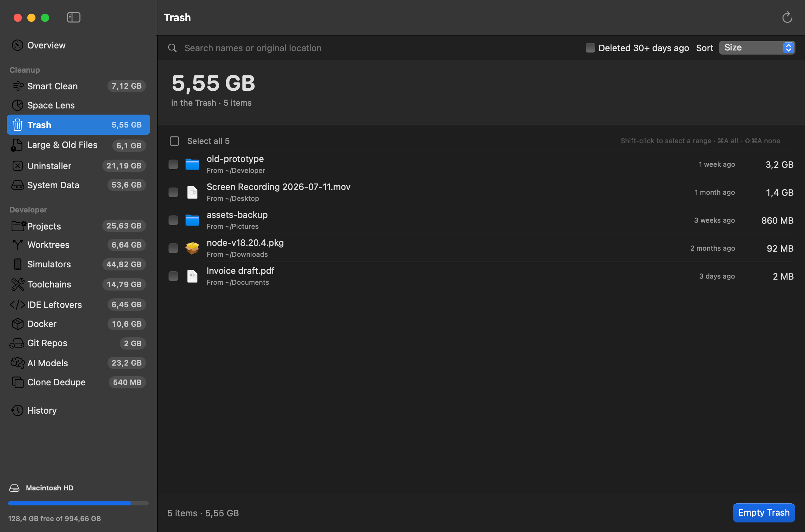Image resolution: width=805 pixels, height=532 pixels.
Task: Click the Toolchains wrench icon
Action: pyautogui.click(x=17, y=284)
